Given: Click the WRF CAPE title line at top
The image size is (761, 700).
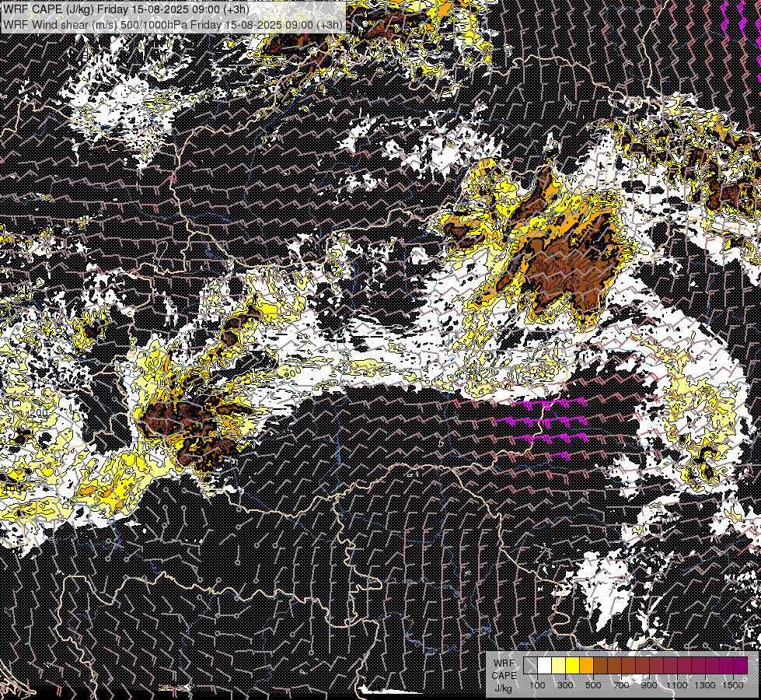Looking at the screenshot, I should (126, 9).
